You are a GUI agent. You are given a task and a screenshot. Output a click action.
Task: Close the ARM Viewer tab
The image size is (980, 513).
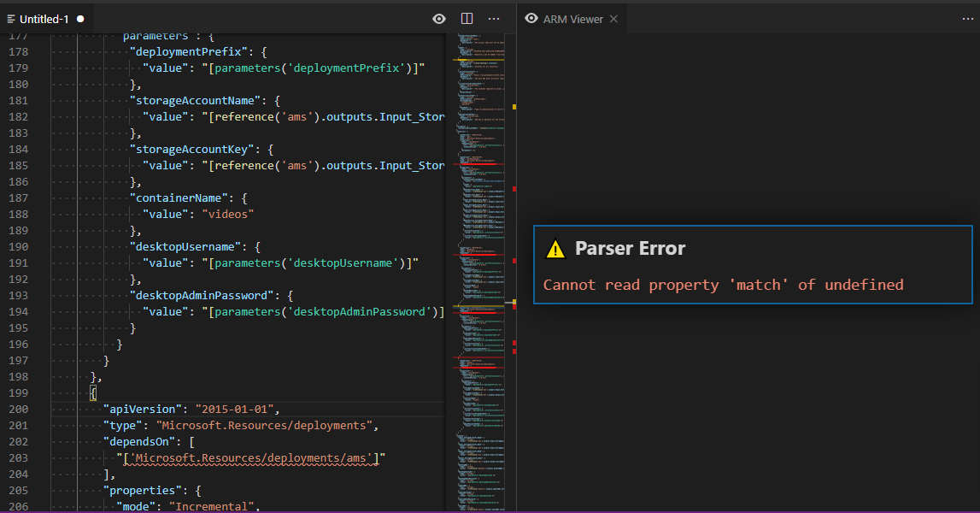[x=613, y=19]
